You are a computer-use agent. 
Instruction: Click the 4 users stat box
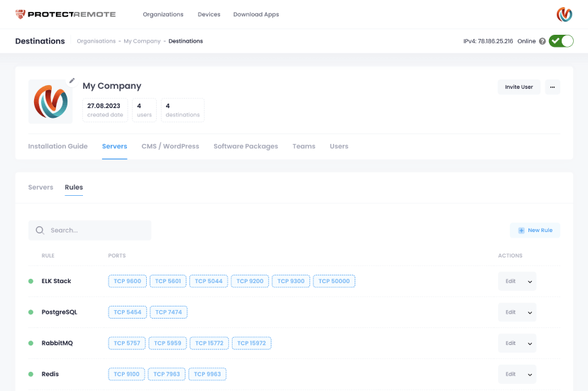(x=145, y=110)
